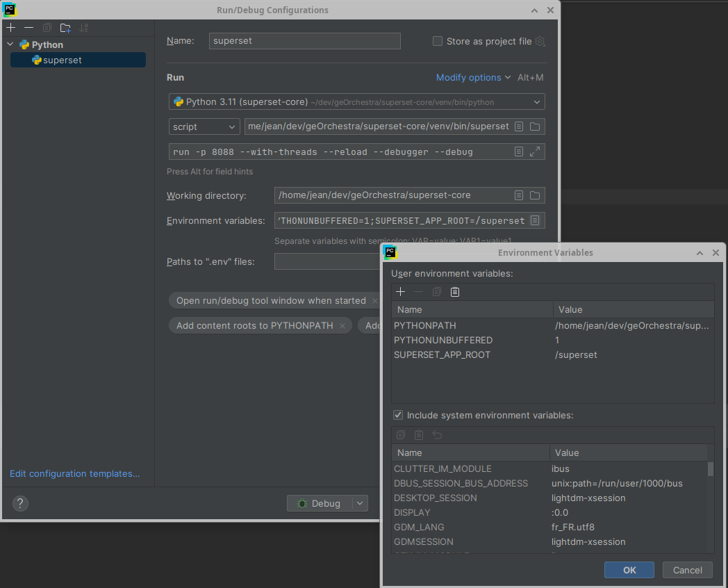
Task: Open project file storage settings gear
Action: [x=540, y=41]
